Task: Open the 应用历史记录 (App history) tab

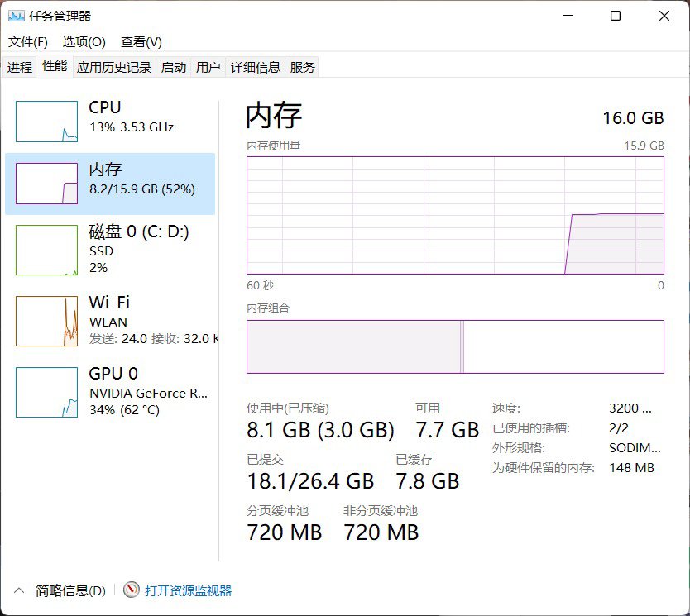Action: click(x=115, y=67)
